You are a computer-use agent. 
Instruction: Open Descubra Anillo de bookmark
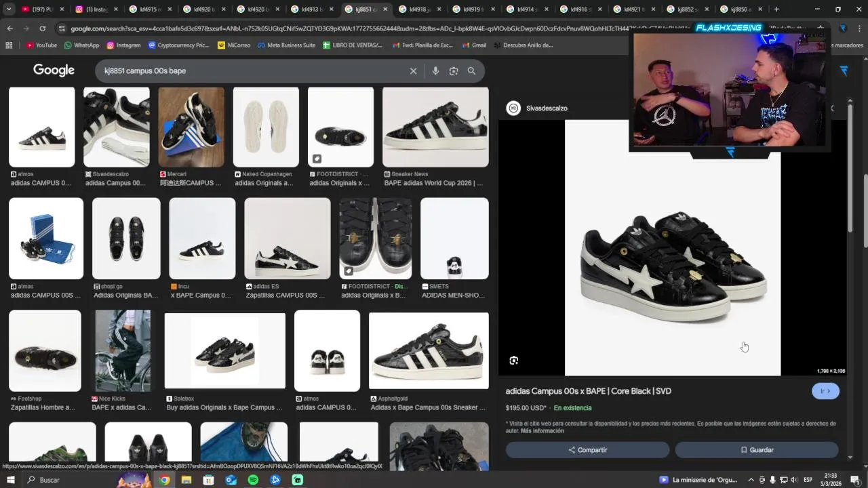523,45
